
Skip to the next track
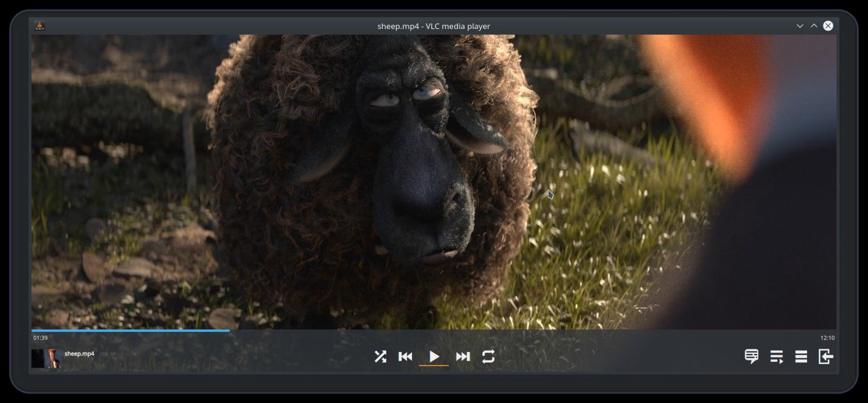(463, 356)
